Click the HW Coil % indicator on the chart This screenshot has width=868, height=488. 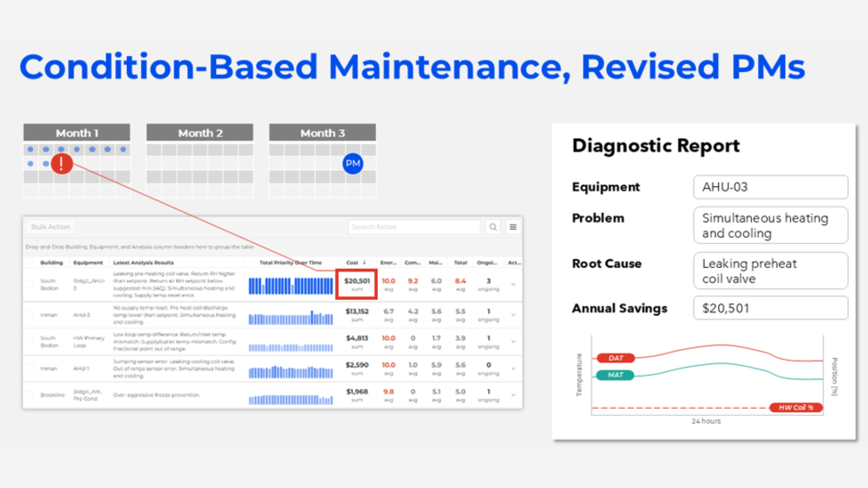tap(796, 407)
